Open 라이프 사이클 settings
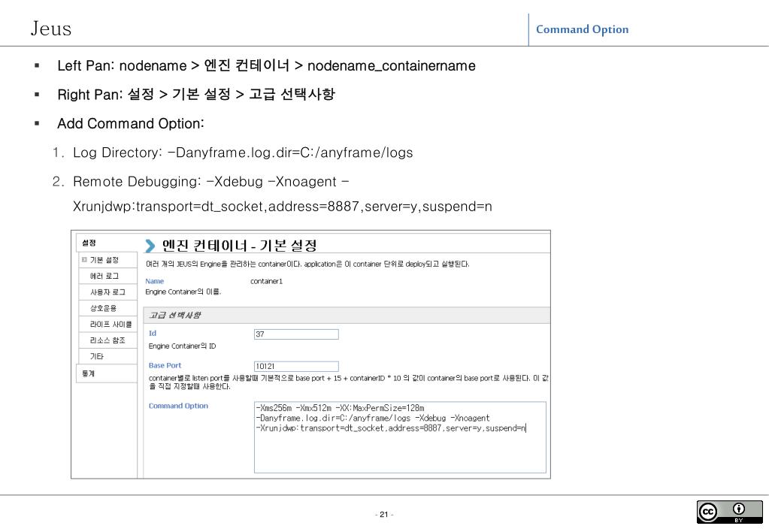 [x=107, y=324]
